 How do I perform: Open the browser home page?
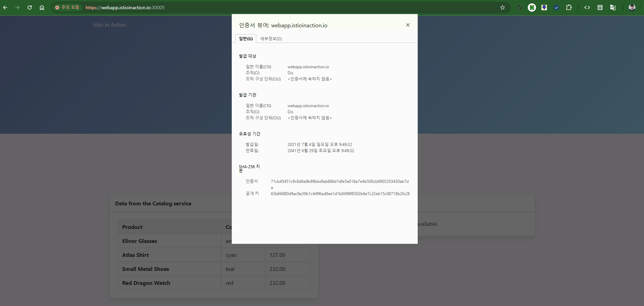coord(42,8)
